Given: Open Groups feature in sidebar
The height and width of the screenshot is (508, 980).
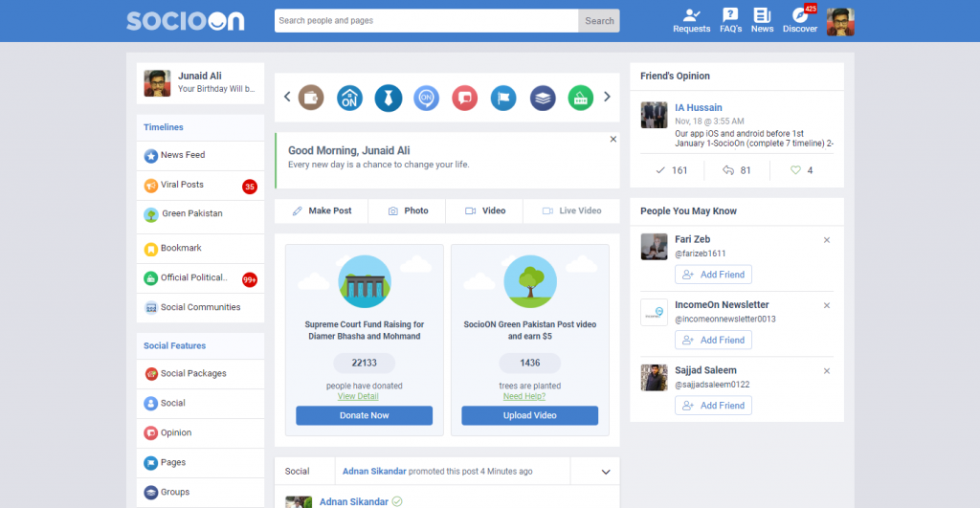Looking at the screenshot, I should (x=200, y=493).
